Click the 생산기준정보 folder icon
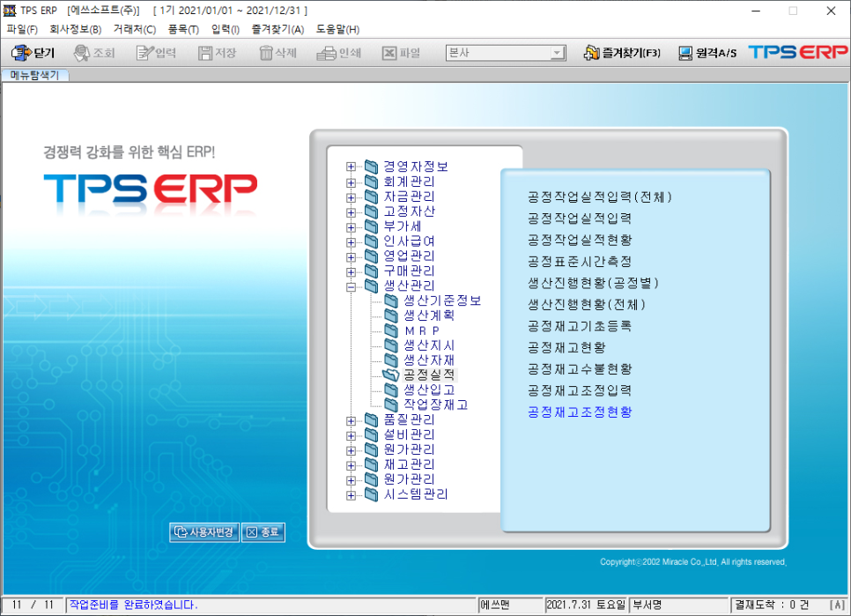Image resolution: width=851 pixels, height=616 pixels. pos(391,301)
